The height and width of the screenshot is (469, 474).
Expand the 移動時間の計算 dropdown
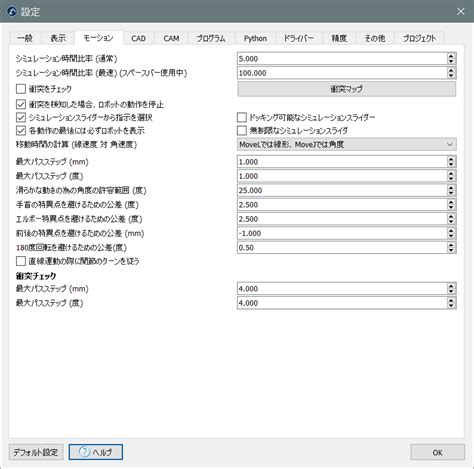click(x=347, y=145)
